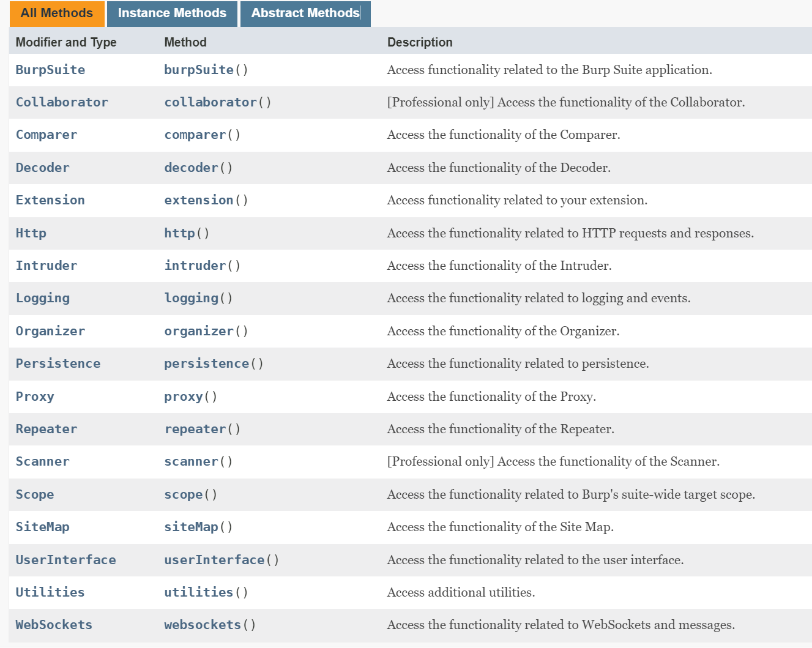
Task: Click the logging() method link
Action: (192, 298)
